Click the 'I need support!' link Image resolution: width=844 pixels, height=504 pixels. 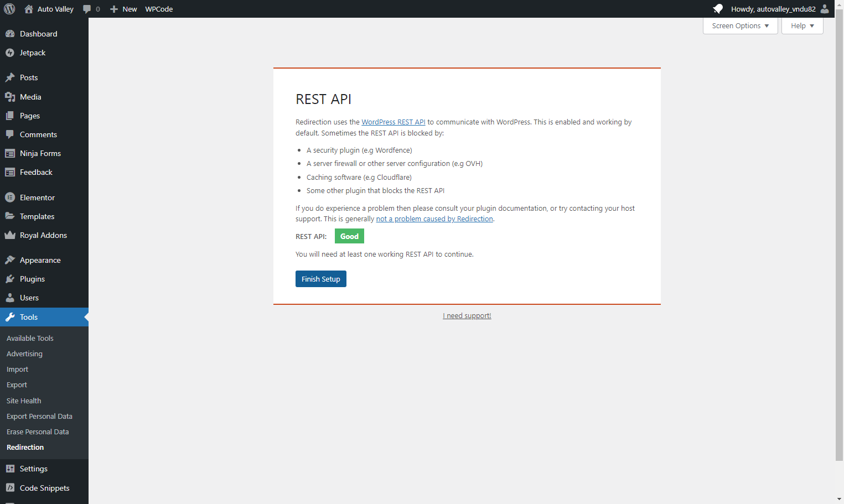467,316
